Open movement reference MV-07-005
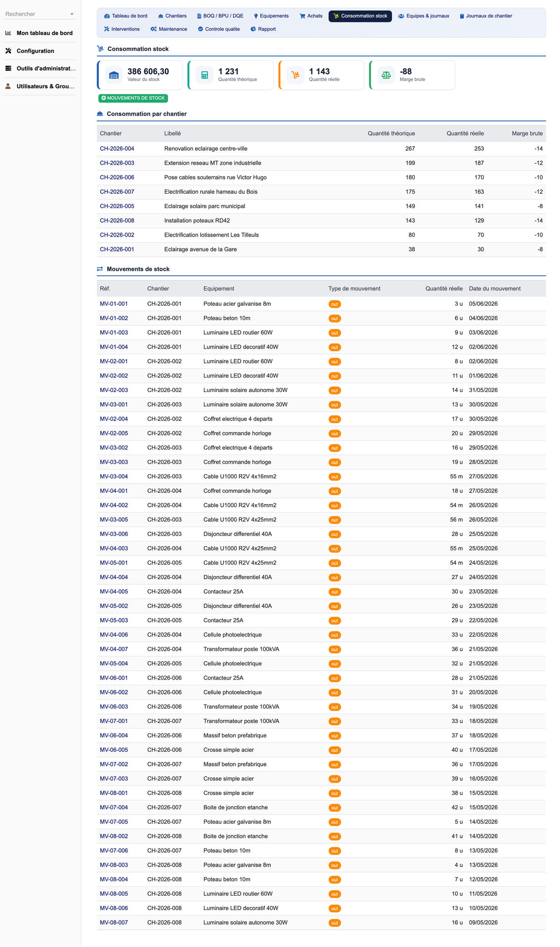 click(114, 822)
